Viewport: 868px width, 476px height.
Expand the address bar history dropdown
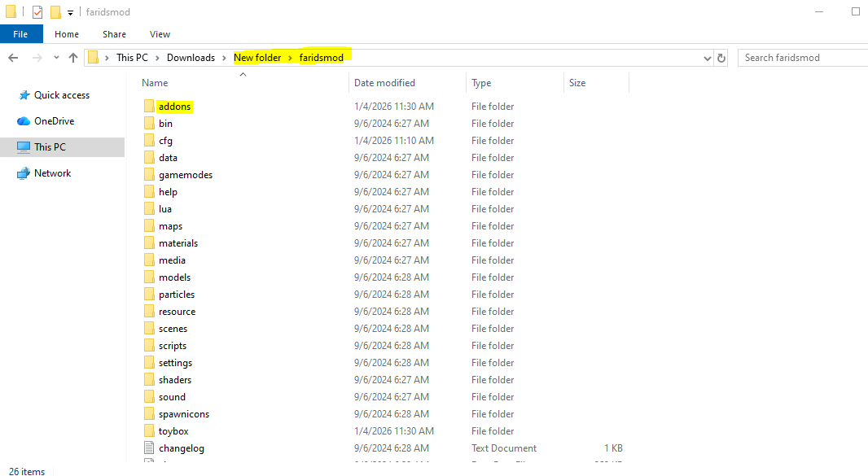[x=707, y=57]
